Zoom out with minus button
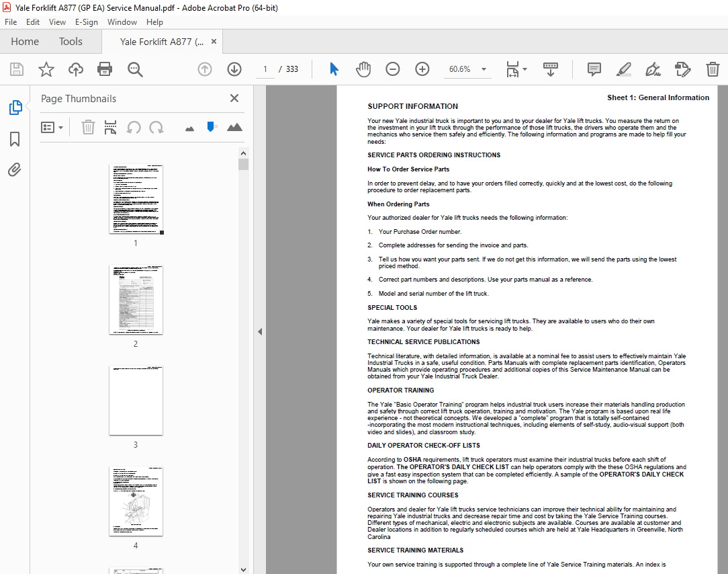728x574 pixels. 393,69
